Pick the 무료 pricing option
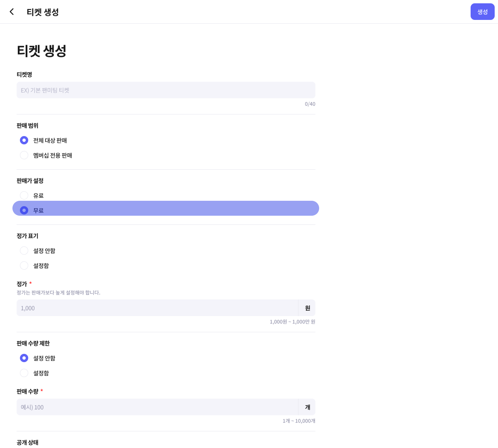 [24, 210]
